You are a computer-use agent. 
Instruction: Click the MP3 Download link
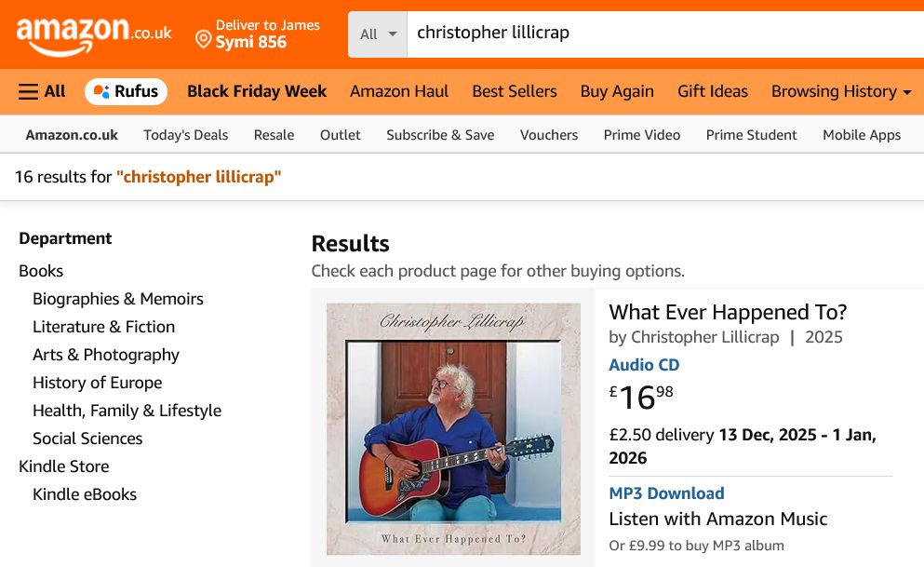pyautogui.click(x=666, y=493)
